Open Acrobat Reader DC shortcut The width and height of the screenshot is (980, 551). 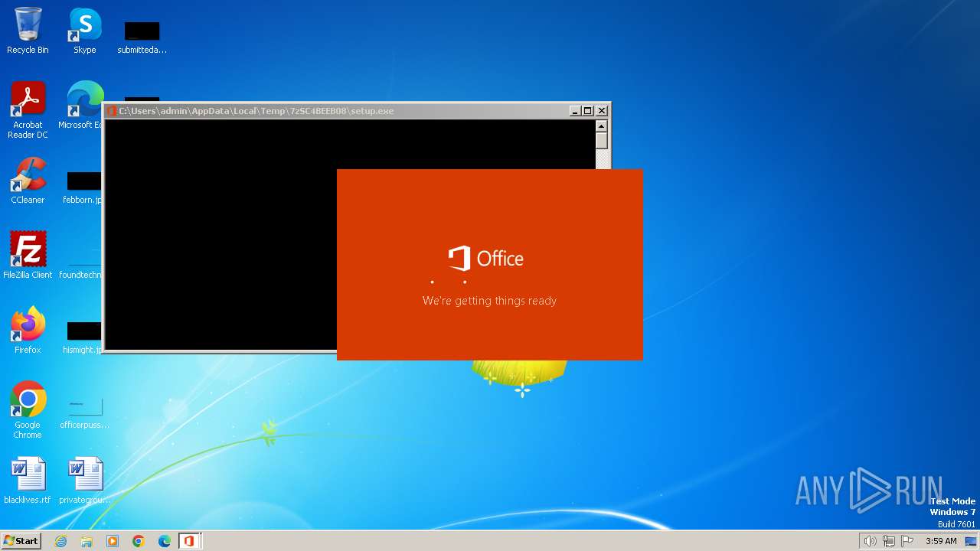28,110
